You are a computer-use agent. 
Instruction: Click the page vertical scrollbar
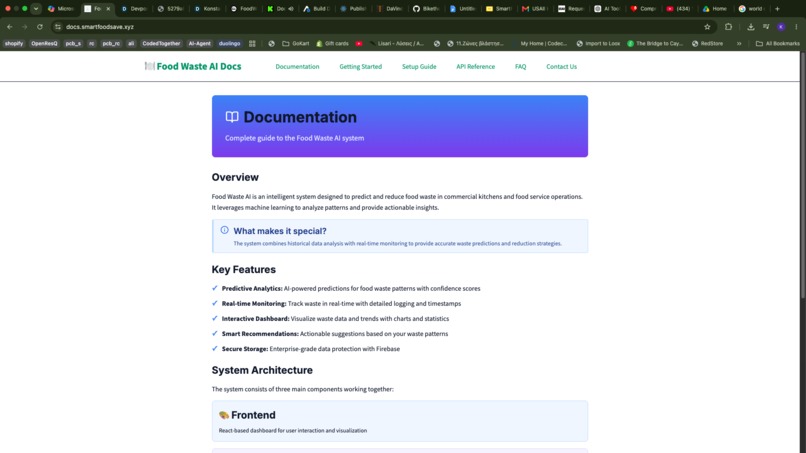803,175
